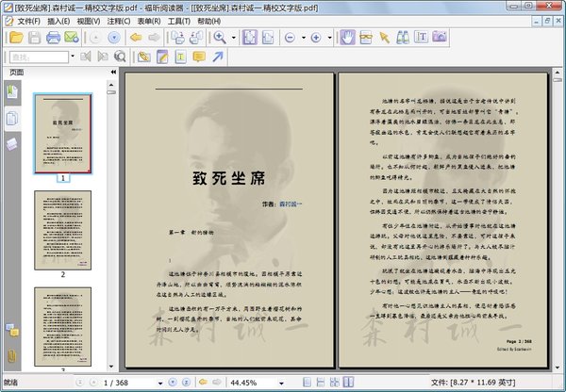
Task: Select the annotation arrow cursor tool
Action: coord(385,38)
